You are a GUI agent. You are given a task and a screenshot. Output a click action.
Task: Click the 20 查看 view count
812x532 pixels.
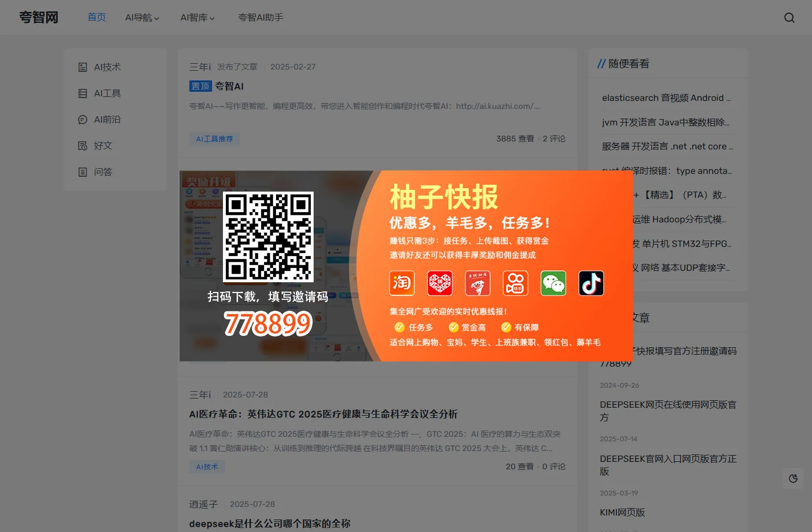[519, 466]
